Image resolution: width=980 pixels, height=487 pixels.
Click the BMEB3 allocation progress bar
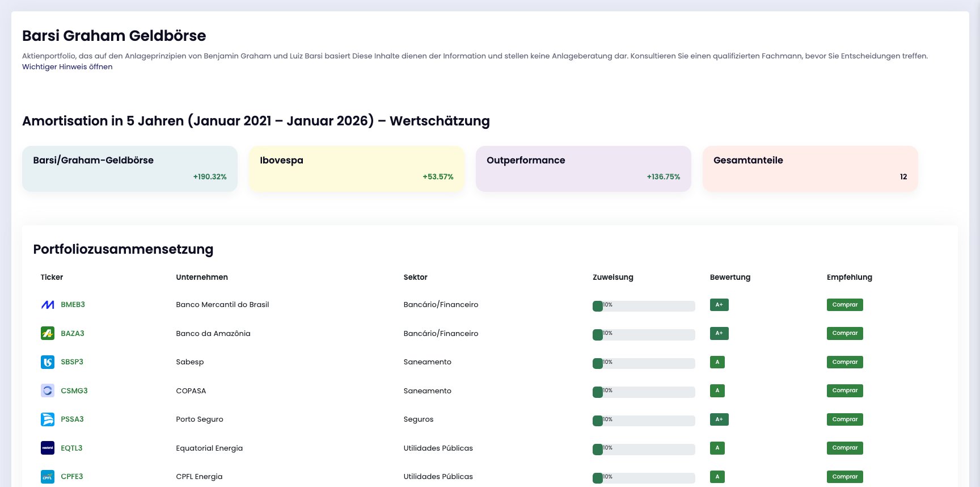pos(644,306)
